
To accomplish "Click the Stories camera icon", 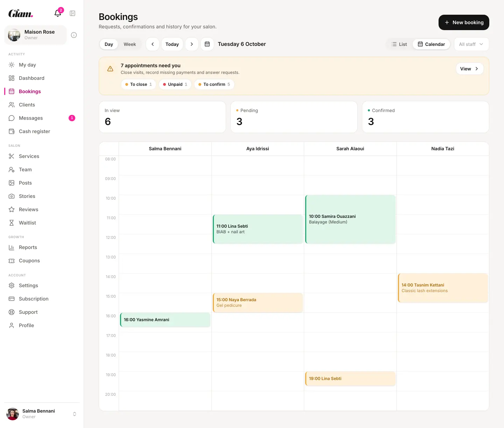I will [x=12, y=196].
